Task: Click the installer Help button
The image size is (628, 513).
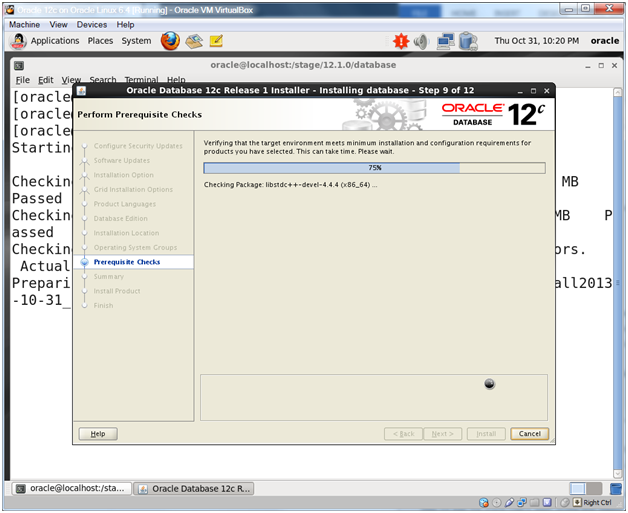Action: point(98,434)
